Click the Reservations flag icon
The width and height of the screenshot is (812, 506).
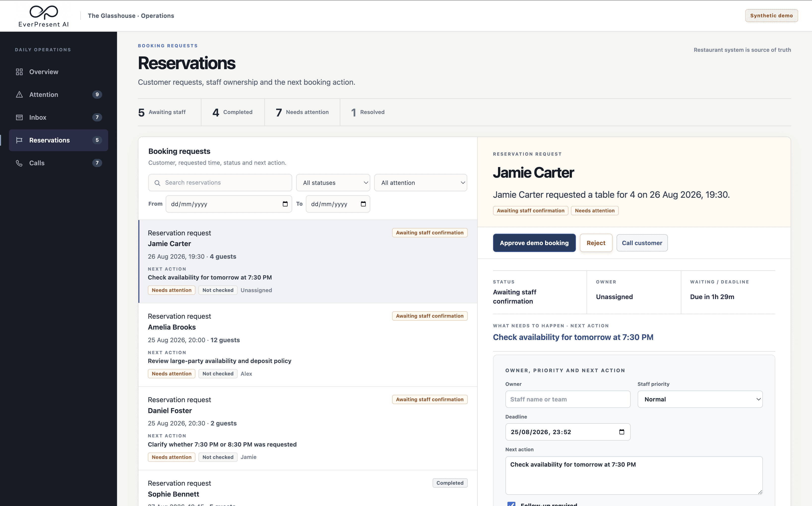tap(19, 140)
